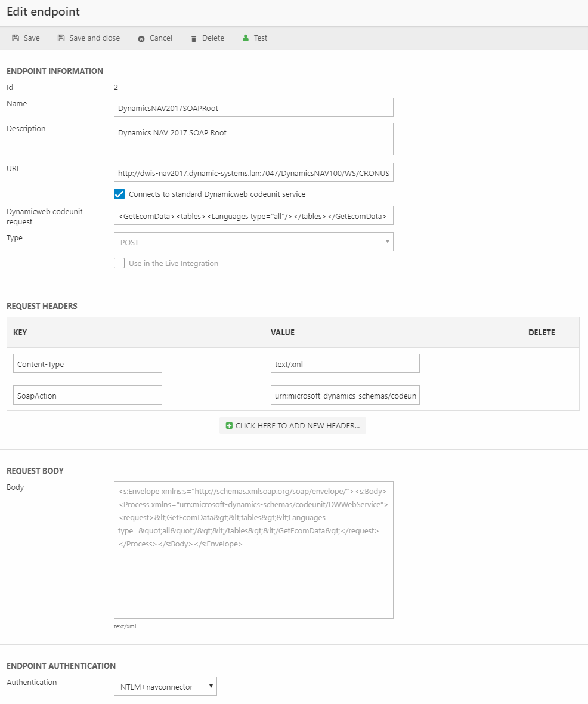Screen dimensions: 588x704
Task: Click into the Description text area
Action: pos(253,139)
